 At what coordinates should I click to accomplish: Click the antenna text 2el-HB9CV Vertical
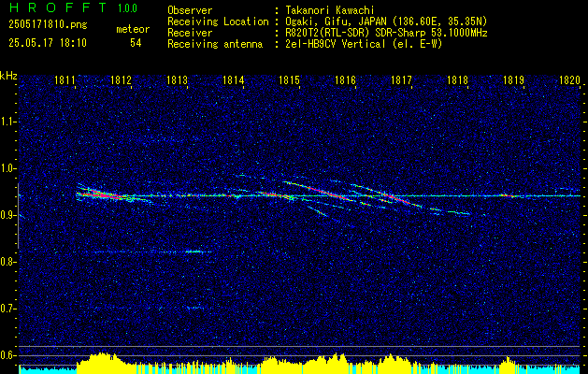[335, 44]
